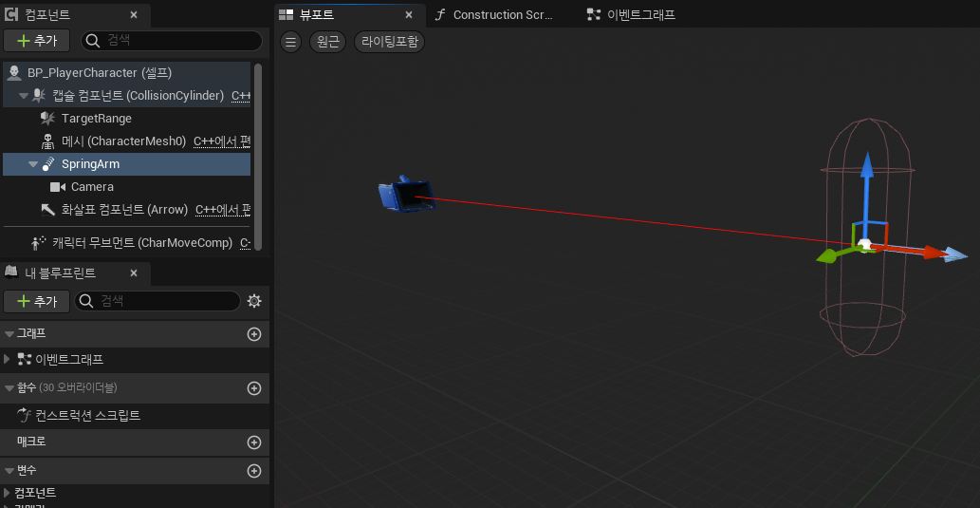The width and height of the screenshot is (980, 508).
Task: Click the 추가 button in My Blueprint panel
Action: tap(37, 301)
